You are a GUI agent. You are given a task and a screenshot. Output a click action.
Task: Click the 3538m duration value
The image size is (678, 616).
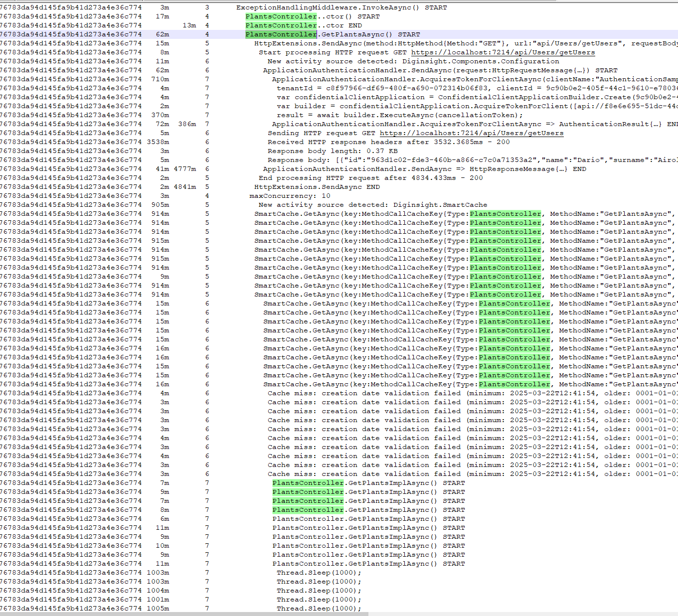point(158,142)
